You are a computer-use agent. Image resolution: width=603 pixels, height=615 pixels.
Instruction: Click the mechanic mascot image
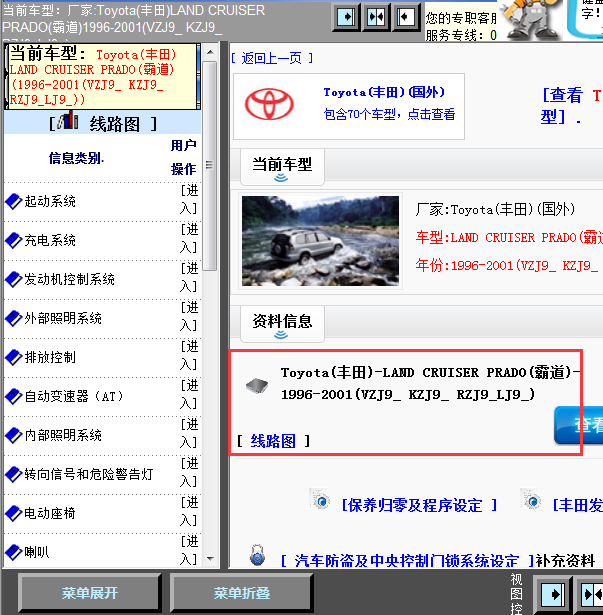[x=532, y=20]
